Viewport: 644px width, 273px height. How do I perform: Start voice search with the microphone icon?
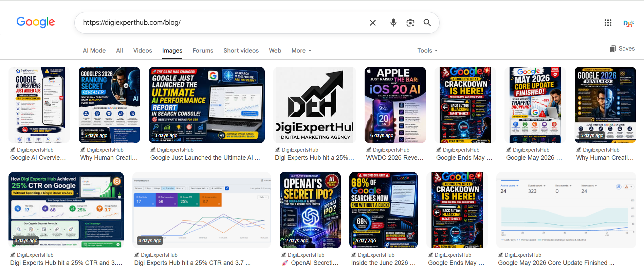click(393, 23)
